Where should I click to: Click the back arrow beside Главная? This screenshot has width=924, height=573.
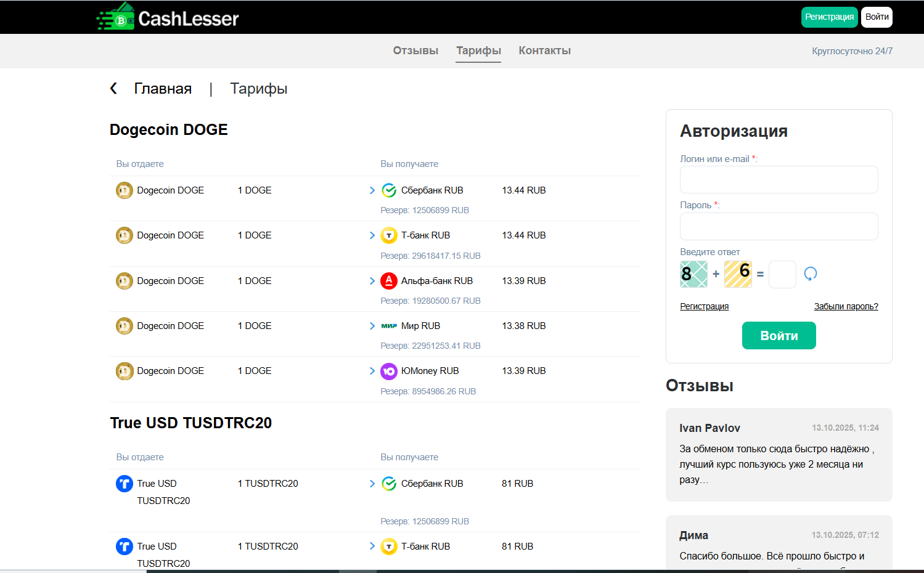[x=113, y=89]
